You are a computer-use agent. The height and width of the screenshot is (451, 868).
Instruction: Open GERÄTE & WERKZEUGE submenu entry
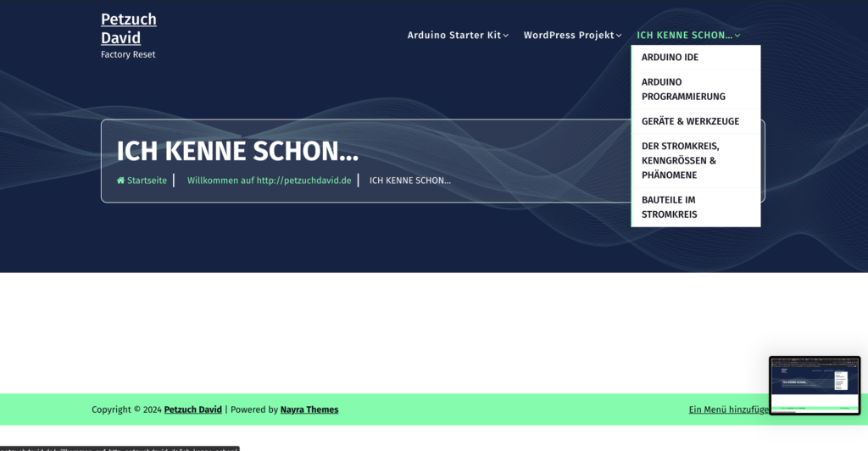(690, 121)
